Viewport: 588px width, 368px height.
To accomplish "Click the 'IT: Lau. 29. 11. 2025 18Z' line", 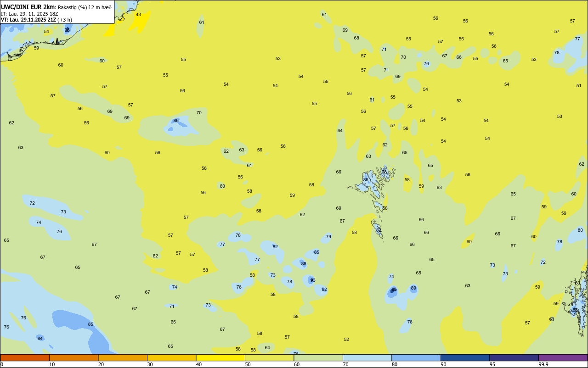I will 29,14.
